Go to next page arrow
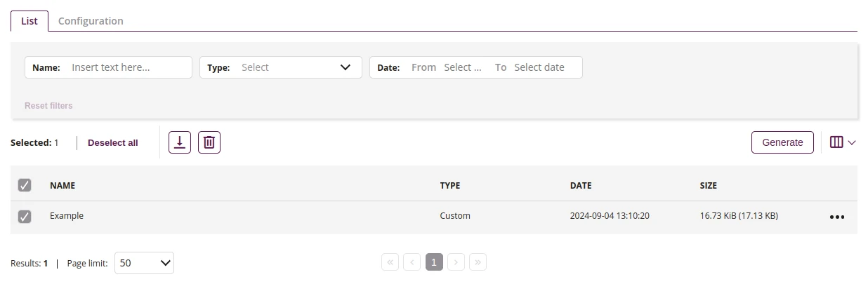Viewport: 868px width, 291px height. coord(456,262)
